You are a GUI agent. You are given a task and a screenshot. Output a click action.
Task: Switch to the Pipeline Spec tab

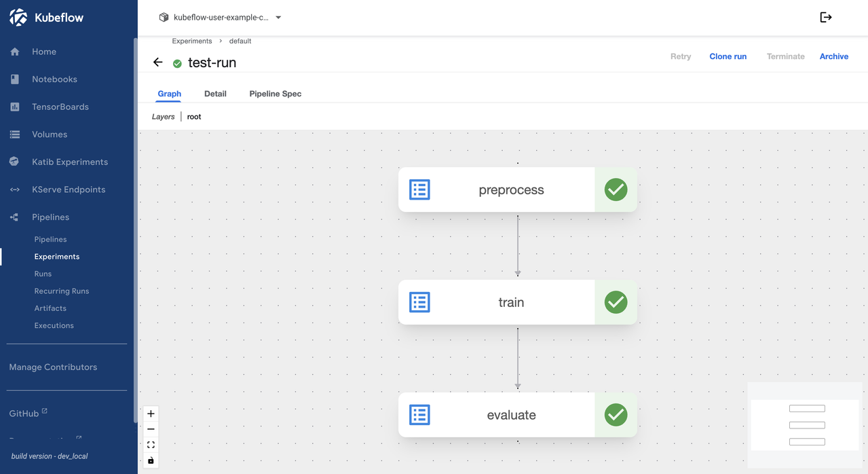pyautogui.click(x=275, y=94)
